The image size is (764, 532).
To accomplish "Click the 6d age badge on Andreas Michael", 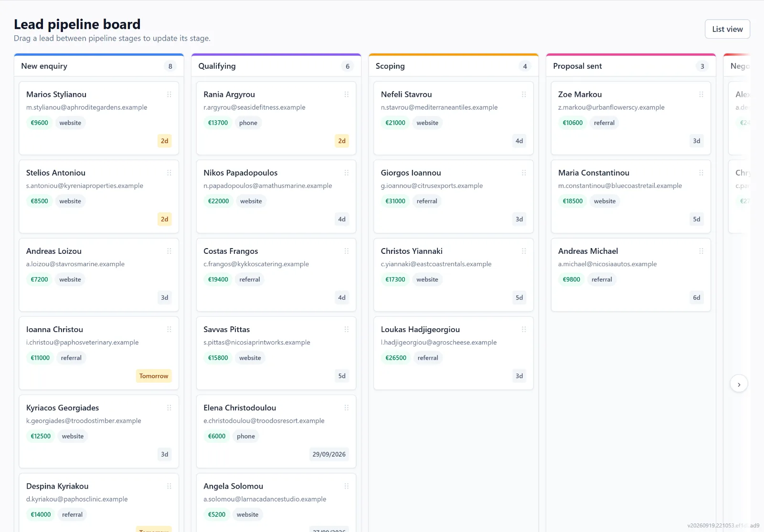I will tap(697, 298).
